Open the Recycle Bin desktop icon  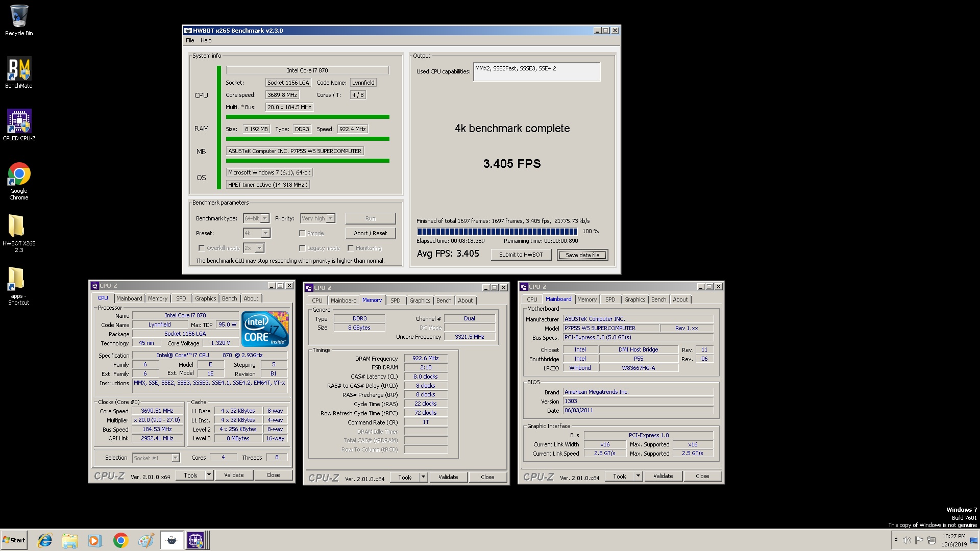[x=19, y=21]
